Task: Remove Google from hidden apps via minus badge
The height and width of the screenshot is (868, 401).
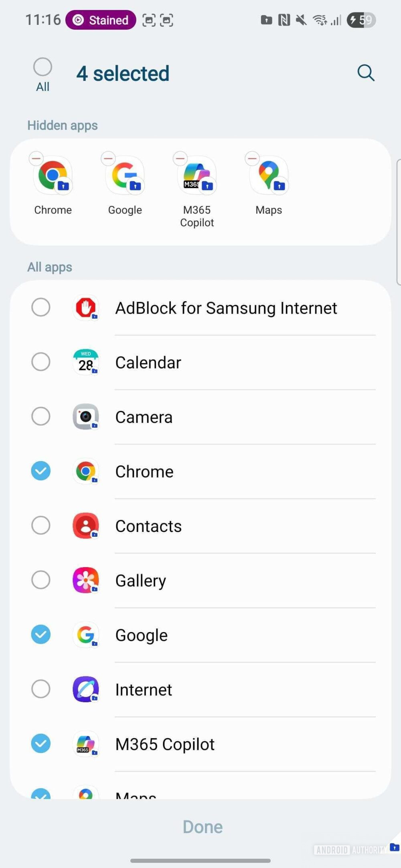Action: (x=108, y=159)
